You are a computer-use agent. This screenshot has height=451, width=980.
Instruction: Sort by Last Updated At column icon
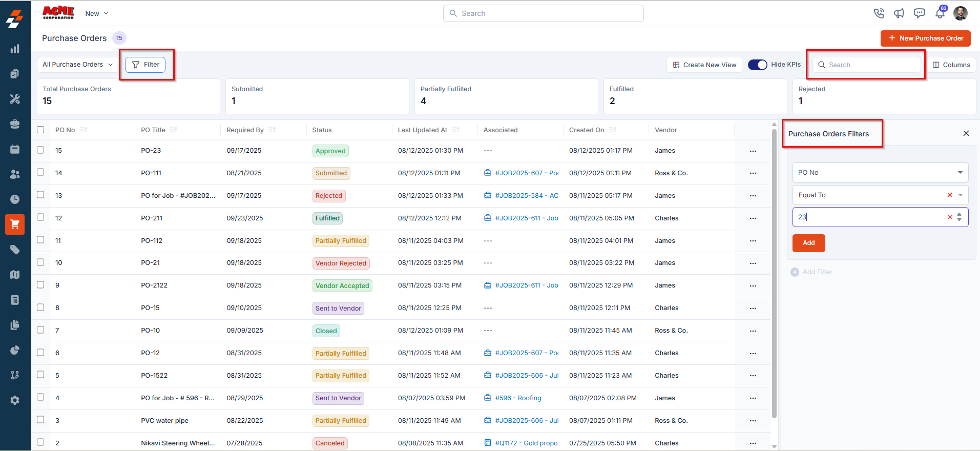(x=455, y=130)
